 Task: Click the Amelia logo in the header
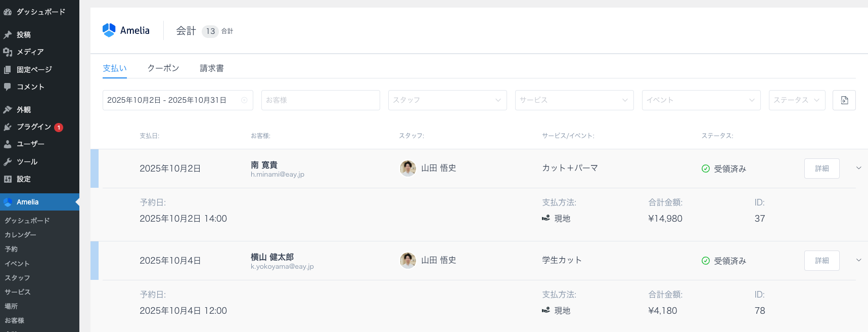126,30
